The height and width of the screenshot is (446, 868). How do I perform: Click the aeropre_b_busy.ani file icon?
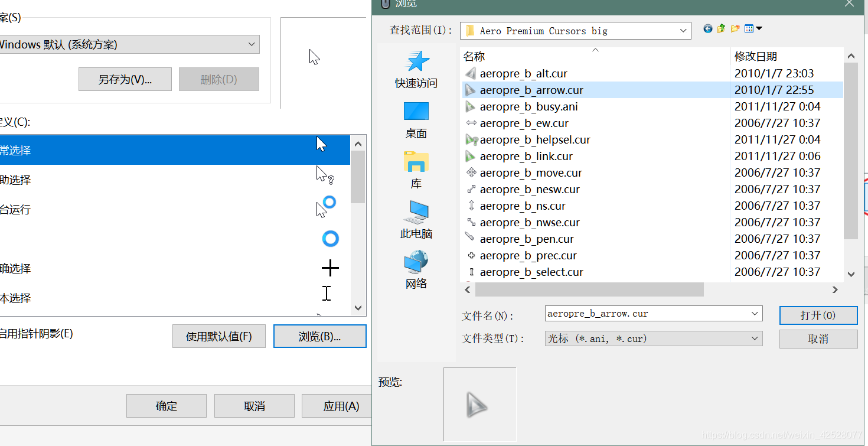pos(471,107)
